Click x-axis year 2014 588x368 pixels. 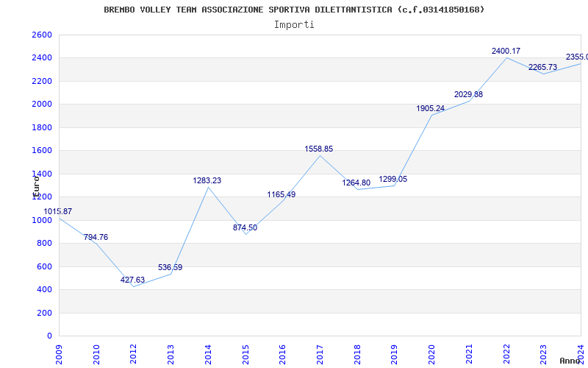click(x=208, y=354)
